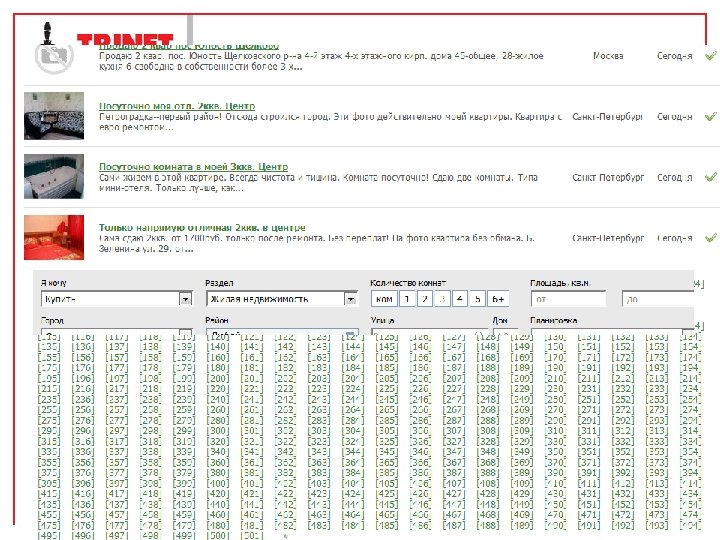The height and width of the screenshot is (540, 720).
Task: Select 6+ rooms option
Action: 498,299
